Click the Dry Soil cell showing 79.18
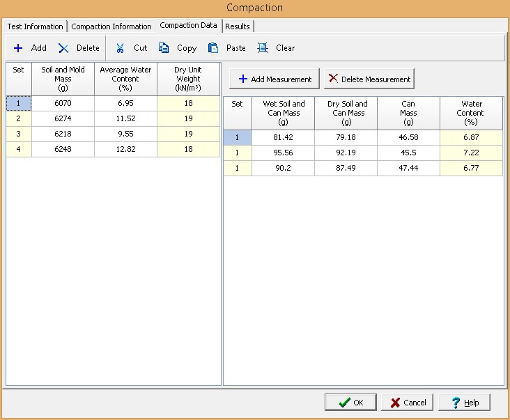Viewport: 510px width, 420px height. (x=346, y=137)
